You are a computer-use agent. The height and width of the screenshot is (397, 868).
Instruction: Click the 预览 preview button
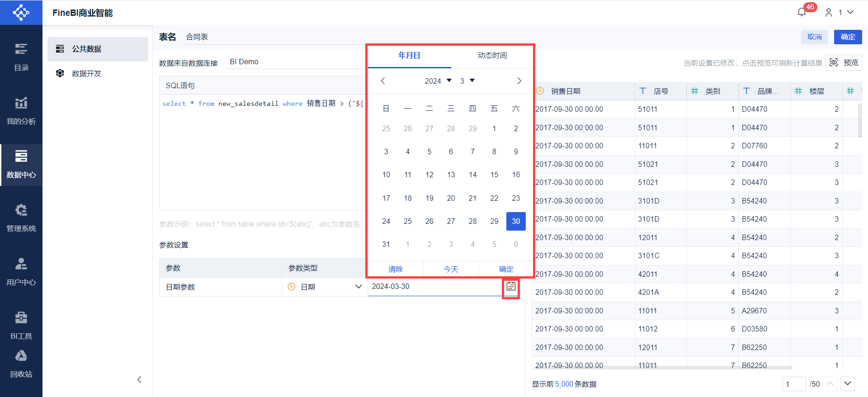(844, 63)
